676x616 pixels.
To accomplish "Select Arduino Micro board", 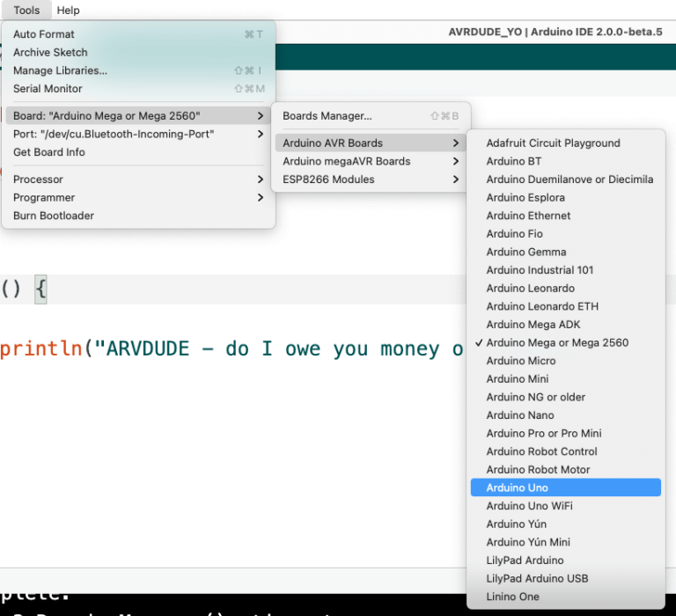I will 566,361.
